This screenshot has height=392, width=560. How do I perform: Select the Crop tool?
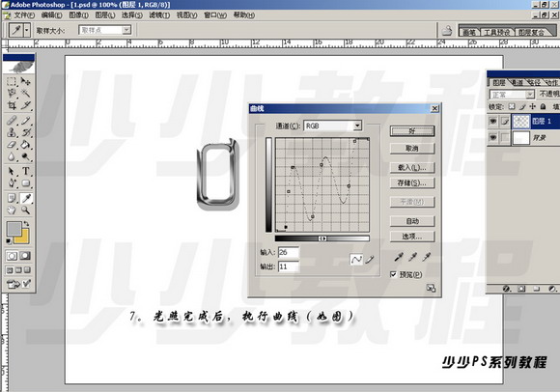(x=12, y=105)
